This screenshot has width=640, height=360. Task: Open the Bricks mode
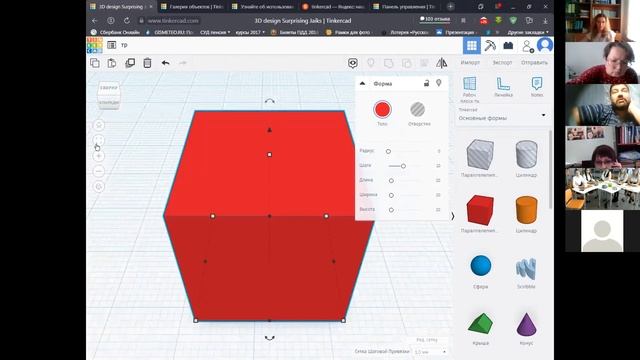pyautogui.click(x=508, y=45)
